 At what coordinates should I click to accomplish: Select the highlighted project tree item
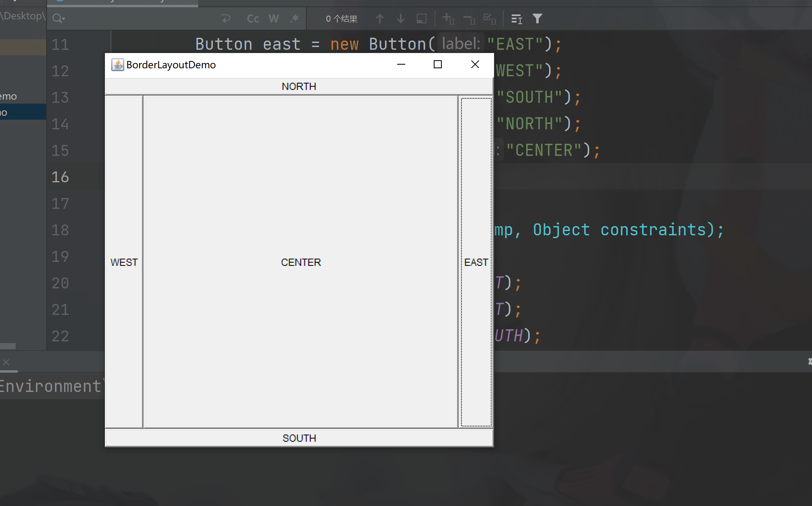click(23, 112)
